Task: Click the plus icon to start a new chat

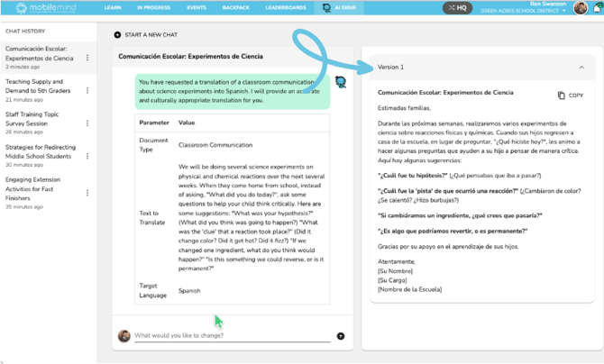Action: (117, 35)
